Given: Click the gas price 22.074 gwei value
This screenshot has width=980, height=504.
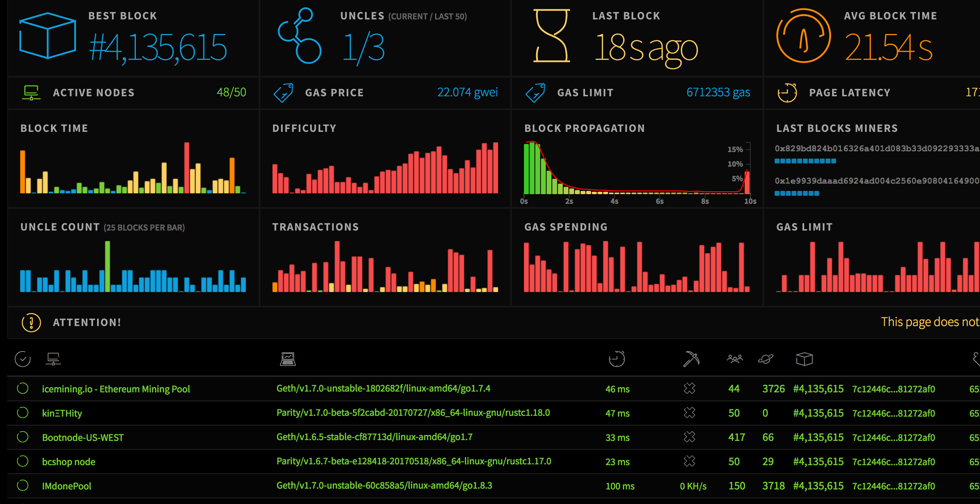Looking at the screenshot, I should [467, 92].
